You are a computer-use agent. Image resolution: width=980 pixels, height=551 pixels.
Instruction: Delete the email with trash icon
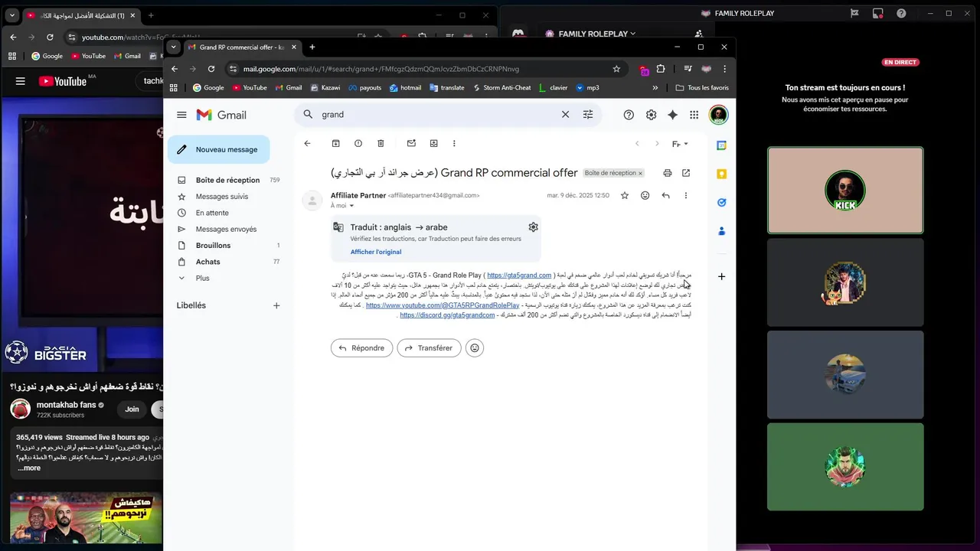click(x=381, y=143)
